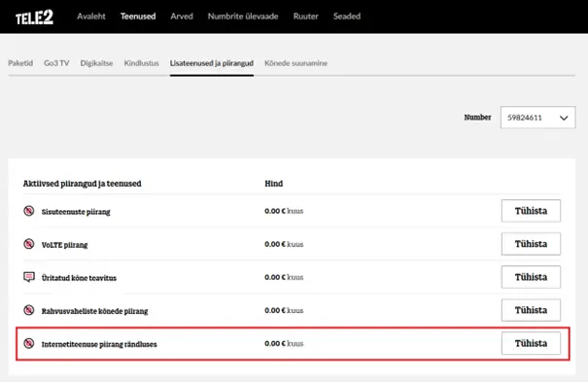Click the price of Sisuteenuste piirang

284,211
